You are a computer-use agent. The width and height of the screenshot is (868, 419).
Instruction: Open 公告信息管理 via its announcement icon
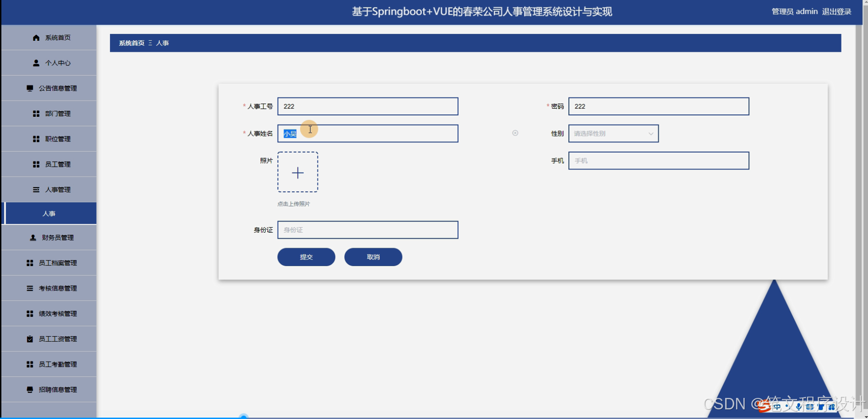click(30, 88)
